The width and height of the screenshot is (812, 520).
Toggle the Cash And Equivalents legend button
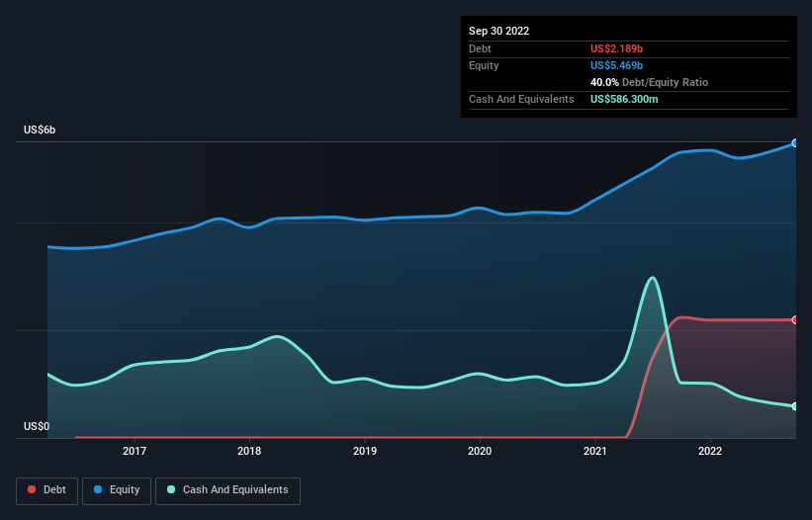click(227, 490)
